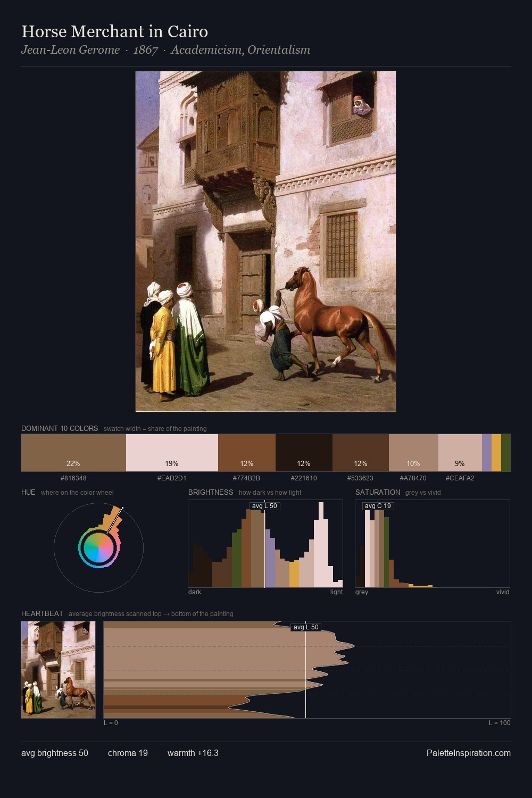Click the heartbeat painting thumbnail

pos(59,670)
